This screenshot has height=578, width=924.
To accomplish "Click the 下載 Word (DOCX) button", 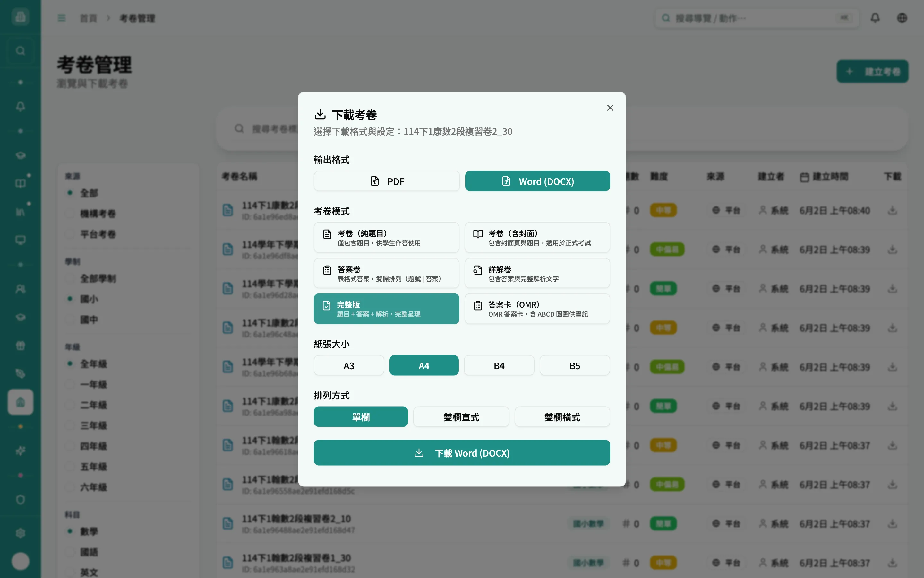I will click(462, 453).
